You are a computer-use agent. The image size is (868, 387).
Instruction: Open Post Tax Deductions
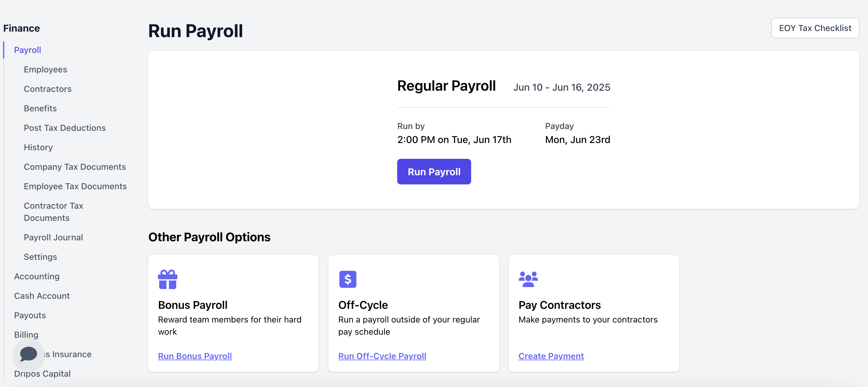pos(64,128)
